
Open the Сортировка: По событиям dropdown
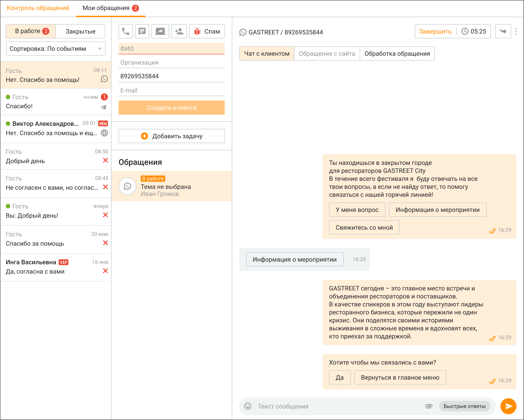[56, 49]
